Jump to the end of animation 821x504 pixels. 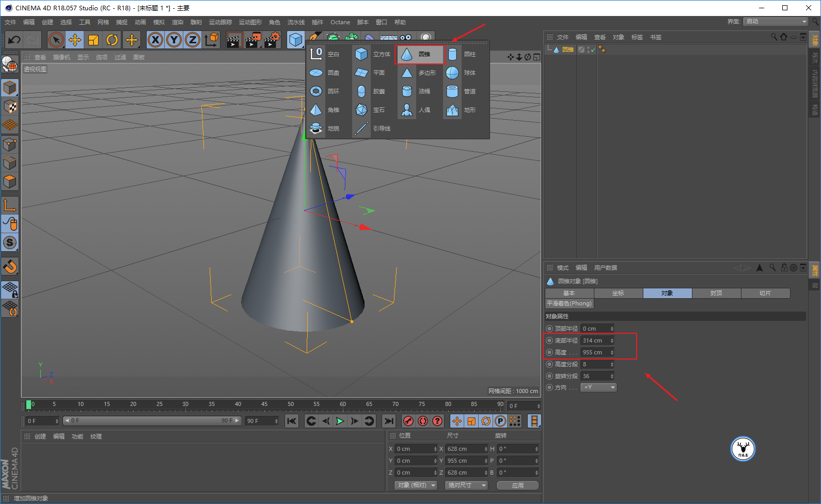(389, 421)
